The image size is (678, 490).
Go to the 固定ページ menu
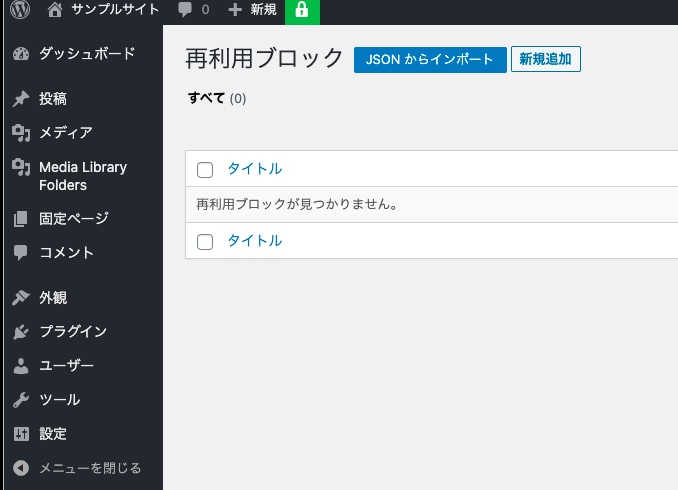click(x=74, y=219)
